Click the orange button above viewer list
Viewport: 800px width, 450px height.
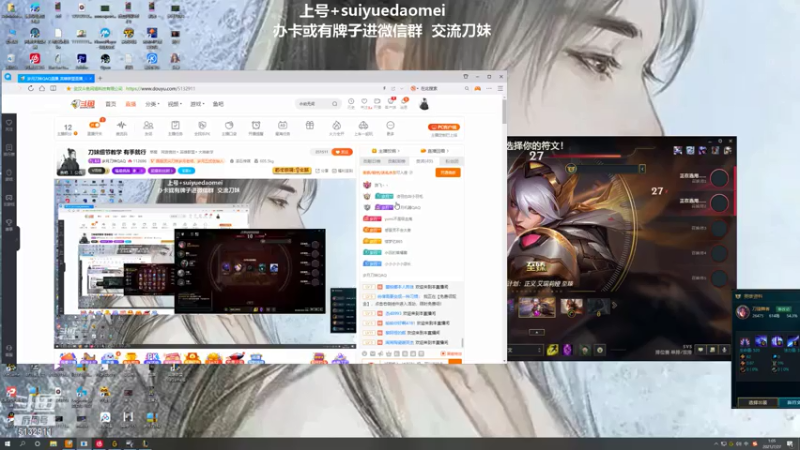click(448, 172)
